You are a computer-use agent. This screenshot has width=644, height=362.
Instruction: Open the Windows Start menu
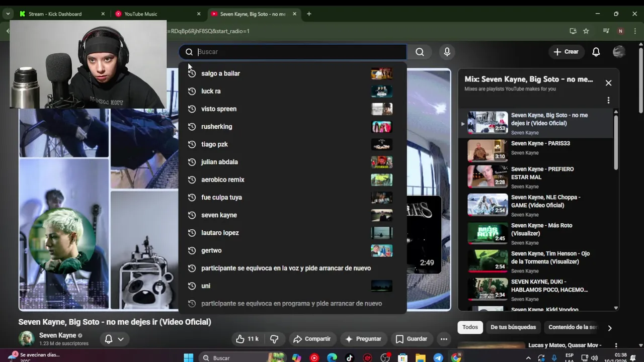189,358
